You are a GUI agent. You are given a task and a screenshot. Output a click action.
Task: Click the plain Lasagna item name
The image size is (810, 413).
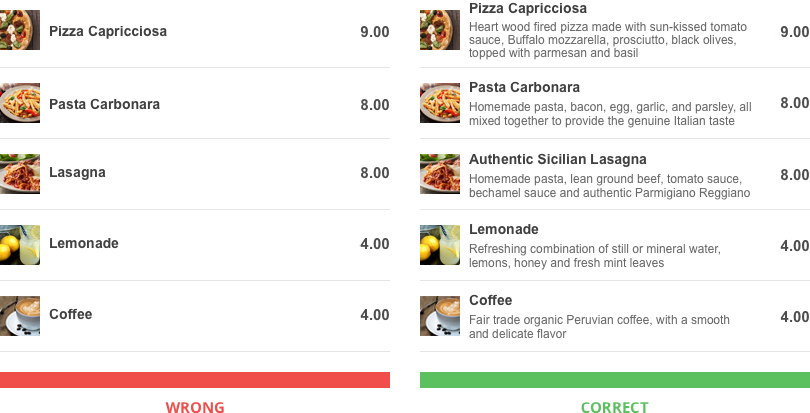tap(77, 173)
